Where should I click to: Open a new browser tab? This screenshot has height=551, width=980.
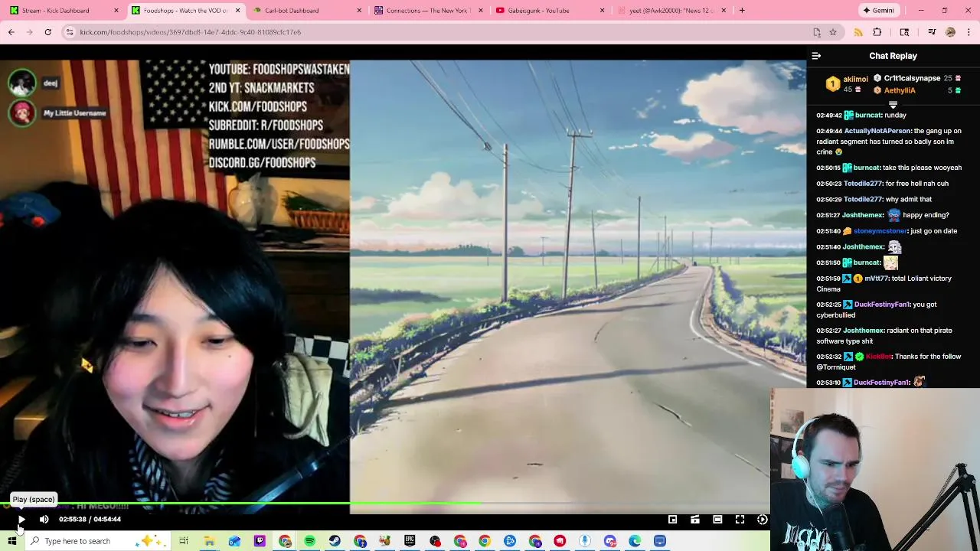tap(742, 11)
